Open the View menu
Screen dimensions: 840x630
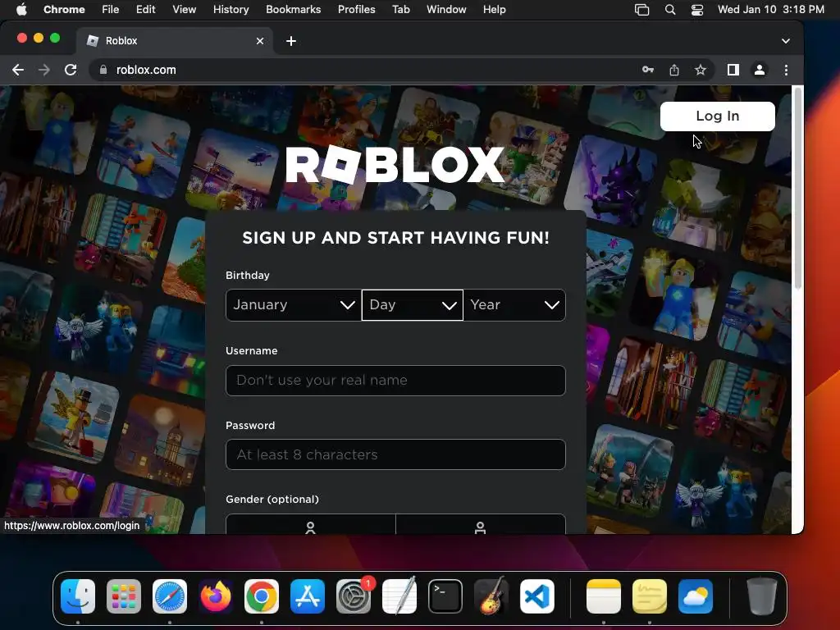[184, 9]
